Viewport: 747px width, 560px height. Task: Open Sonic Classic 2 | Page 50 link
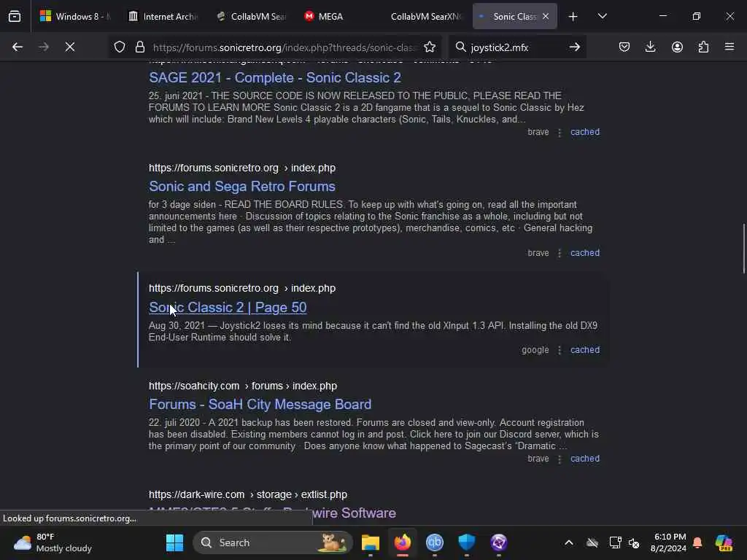tap(228, 308)
